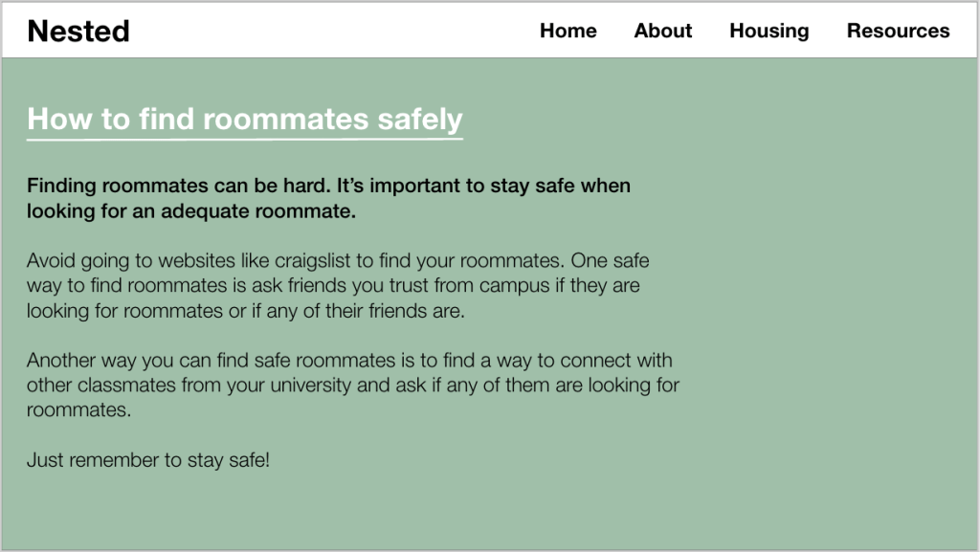980x552 pixels.
Task: Click the Nested site logo
Action: (x=78, y=32)
